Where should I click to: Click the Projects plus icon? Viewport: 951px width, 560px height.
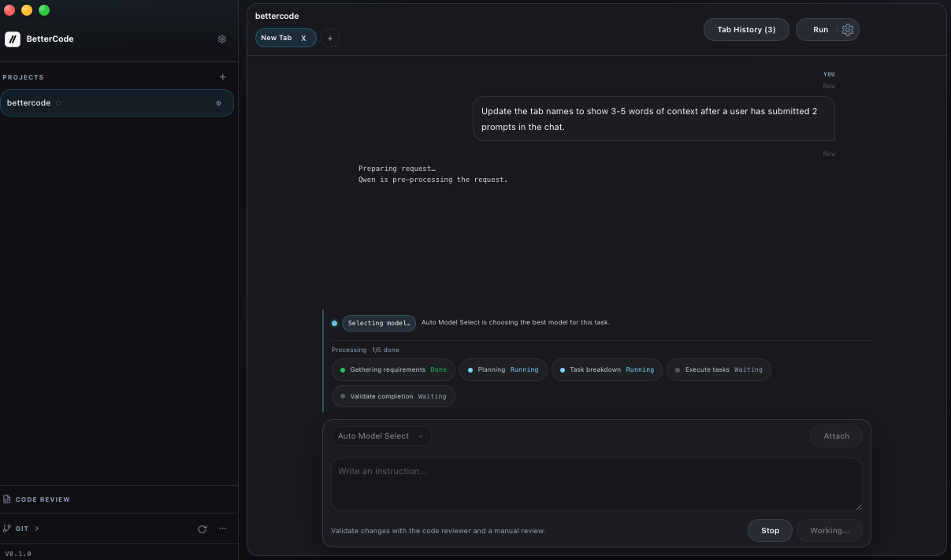coord(222,76)
